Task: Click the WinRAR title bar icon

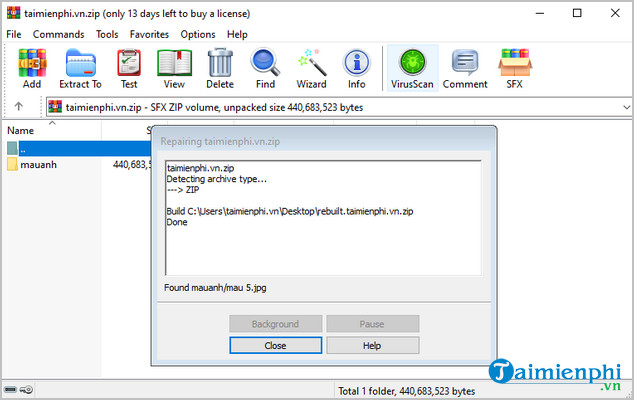Action: point(13,13)
